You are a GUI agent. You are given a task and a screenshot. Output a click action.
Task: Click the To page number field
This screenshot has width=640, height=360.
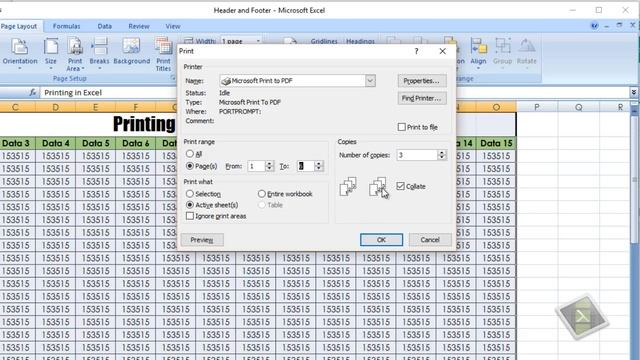click(306, 166)
